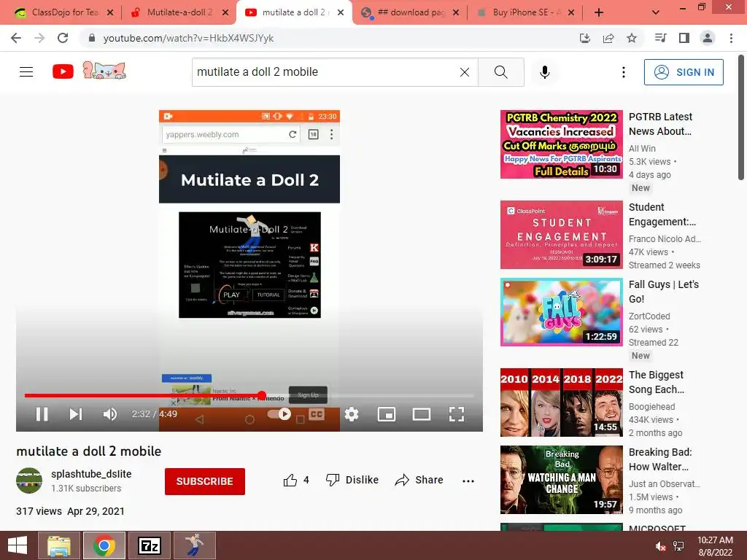747x560 pixels.
Task: Click muted volume icon in system tray
Action: pos(661,547)
